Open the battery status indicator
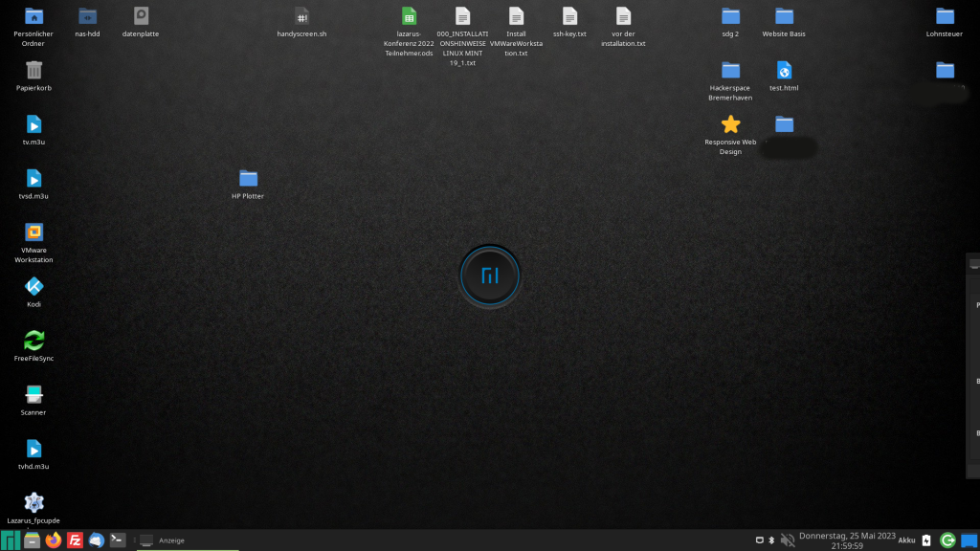The width and height of the screenshot is (980, 551). pyautogui.click(x=925, y=540)
